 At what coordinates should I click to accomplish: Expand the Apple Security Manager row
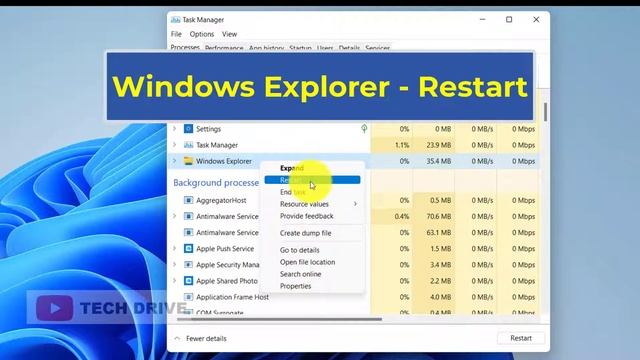click(174, 264)
